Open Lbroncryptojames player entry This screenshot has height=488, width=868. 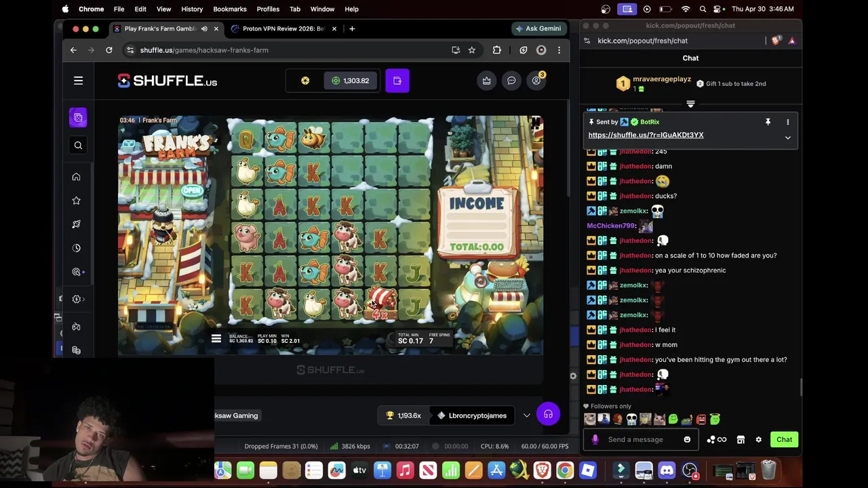[472, 415]
